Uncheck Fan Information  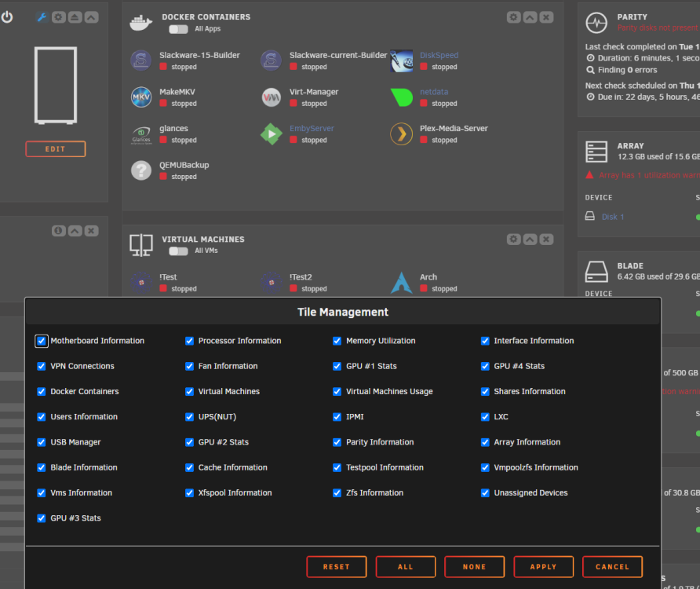[x=189, y=367]
